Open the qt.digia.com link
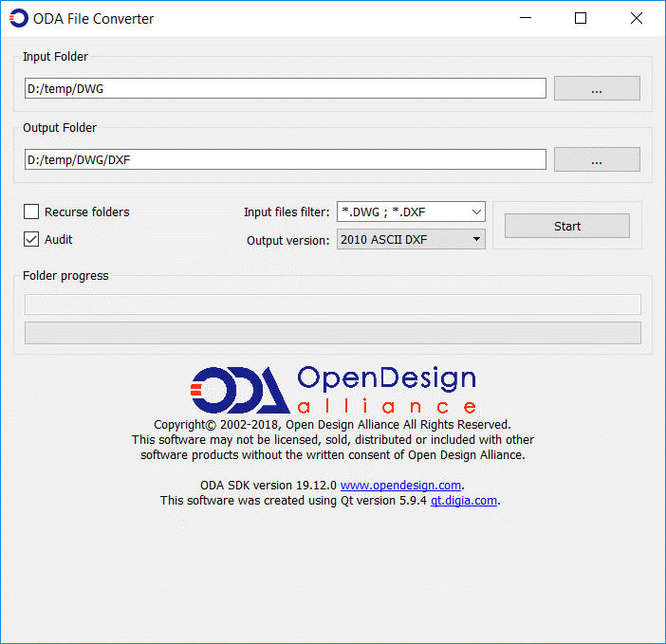Viewport: 666px width, 644px height. point(464,500)
